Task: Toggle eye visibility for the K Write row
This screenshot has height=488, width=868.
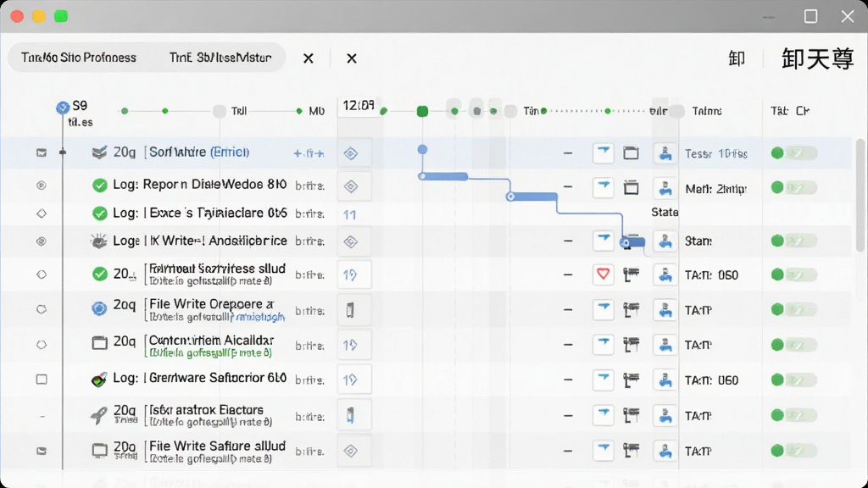Action: click(x=42, y=241)
